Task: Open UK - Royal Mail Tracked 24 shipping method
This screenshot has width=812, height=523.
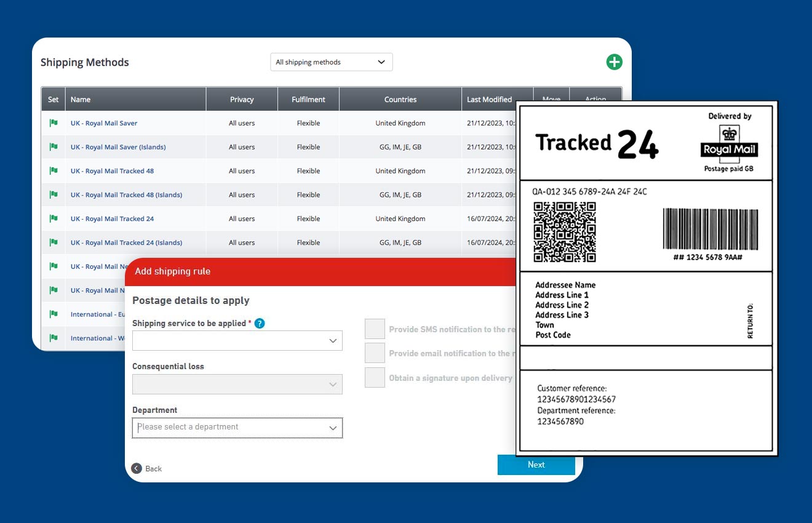Action: pyautogui.click(x=112, y=218)
